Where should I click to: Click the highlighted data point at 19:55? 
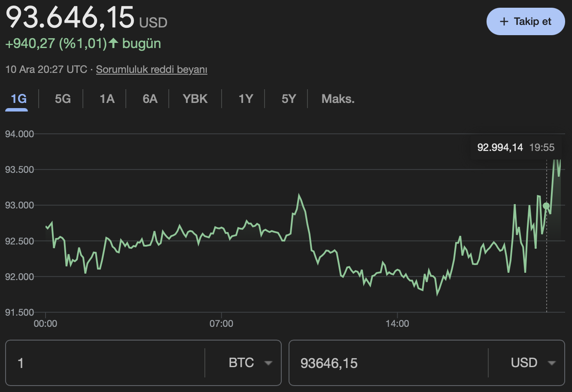(546, 206)
